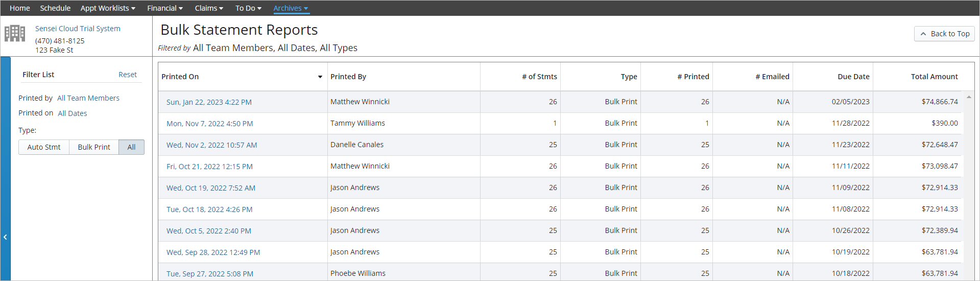Click the Printed On sort arrow

coord(320,77)
